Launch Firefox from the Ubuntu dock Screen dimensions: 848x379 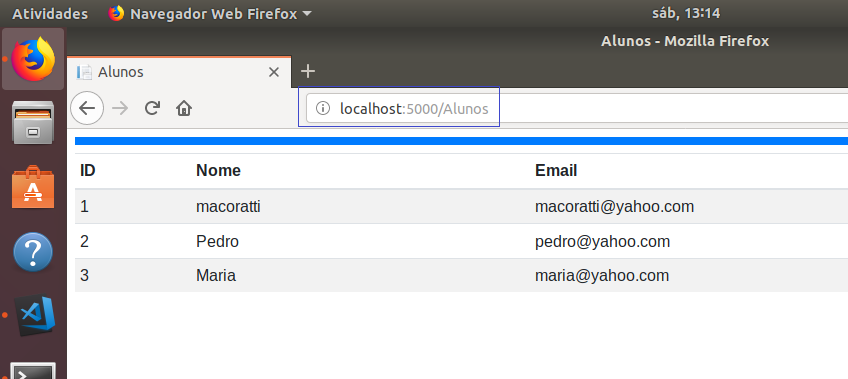point(34,59)
